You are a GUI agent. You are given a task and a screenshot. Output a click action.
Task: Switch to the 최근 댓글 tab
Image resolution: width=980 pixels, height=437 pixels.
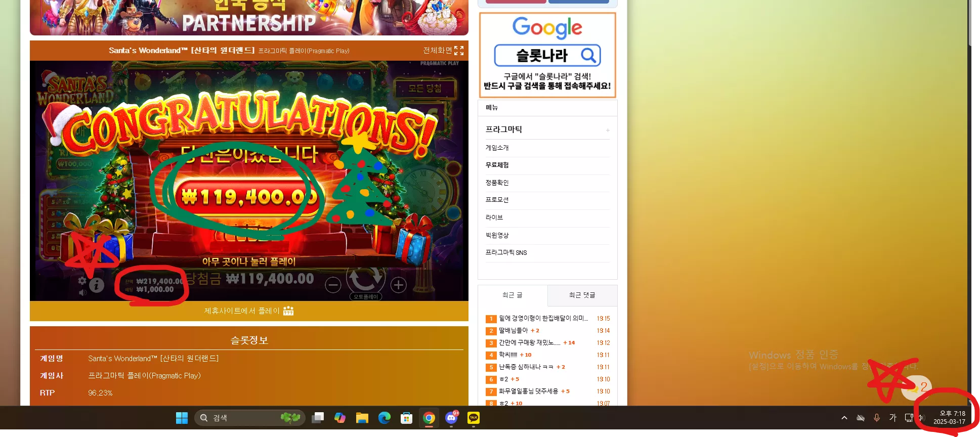582,295
